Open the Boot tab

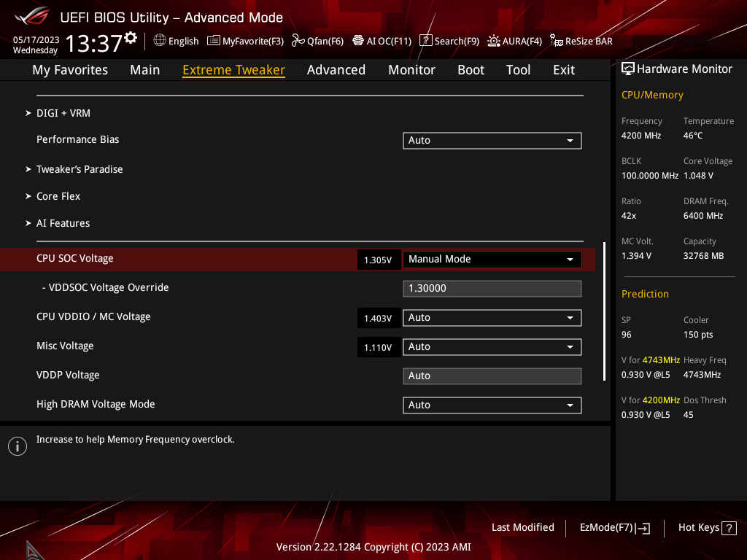471,70
